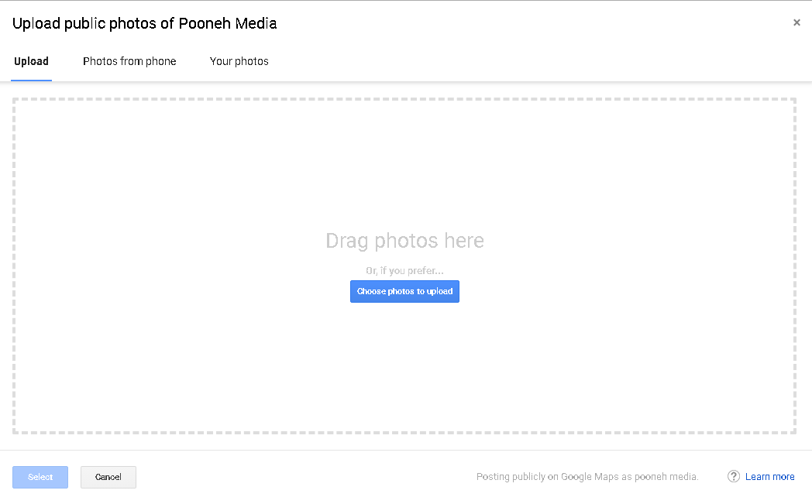Click the blue underline beneath Upload tab
This screenshot has width=812, height=504.
pyautogui.click(x=32, y=80)
